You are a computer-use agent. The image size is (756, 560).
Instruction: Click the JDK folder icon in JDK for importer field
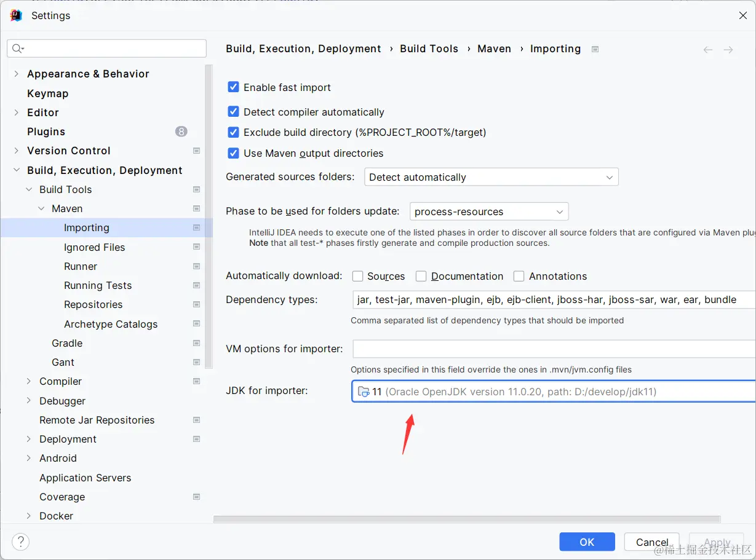(x=364, y=392)
